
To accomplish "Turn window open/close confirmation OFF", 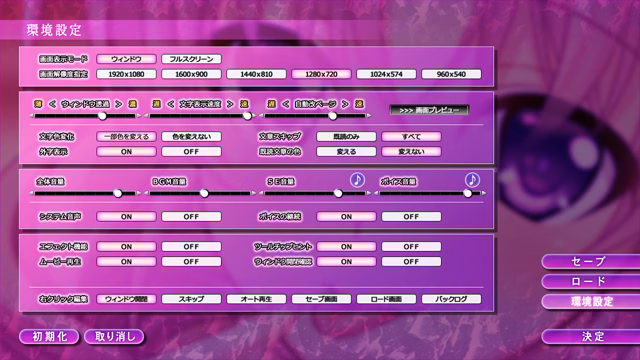I will [x=411, y=262].
